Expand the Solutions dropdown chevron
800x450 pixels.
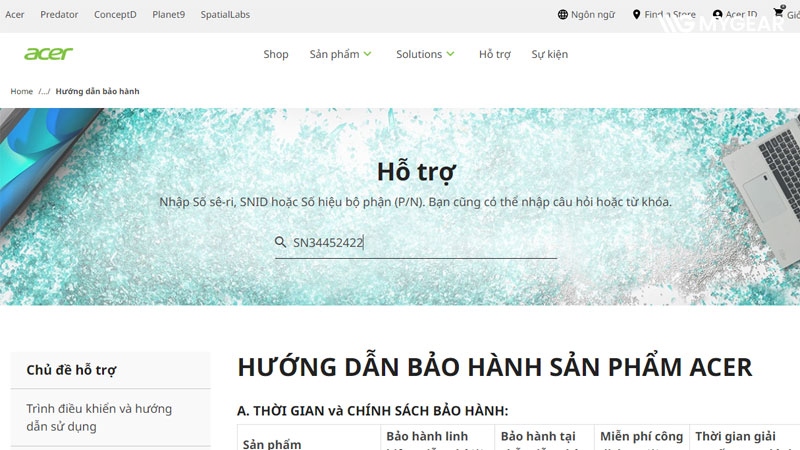[x=450, y=54]
